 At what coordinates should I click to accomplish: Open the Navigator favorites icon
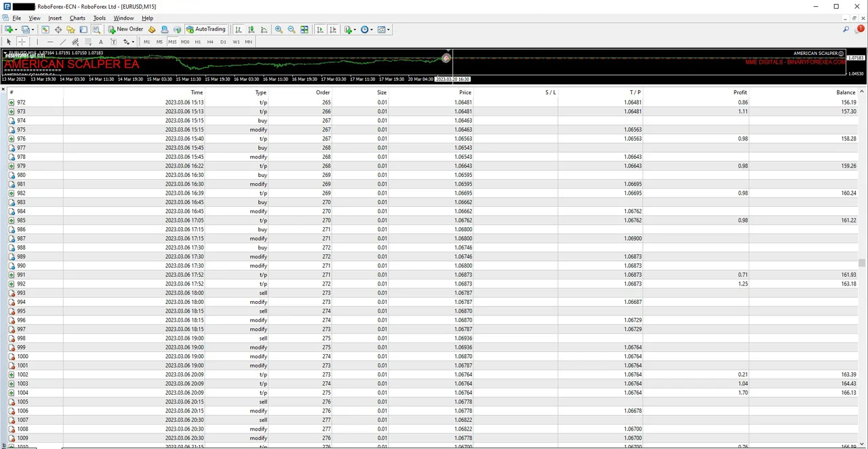(71, 29)
